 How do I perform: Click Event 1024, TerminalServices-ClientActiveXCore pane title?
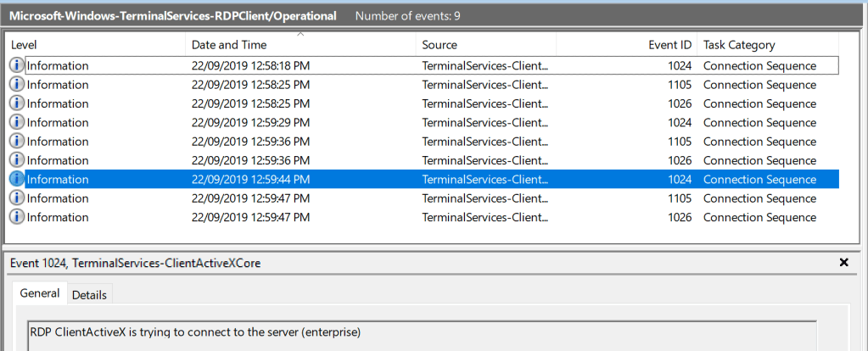point(135,263)
